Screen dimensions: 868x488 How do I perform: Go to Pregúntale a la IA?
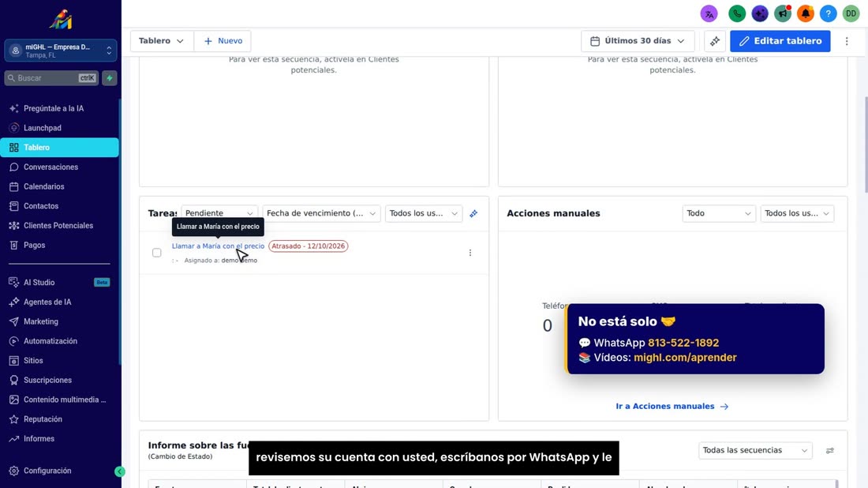point(59,108)
